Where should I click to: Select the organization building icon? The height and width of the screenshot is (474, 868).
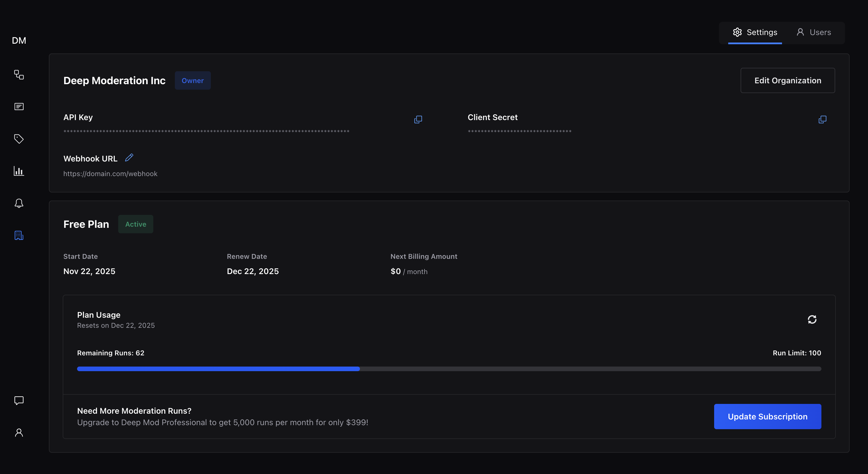(19, 235)
